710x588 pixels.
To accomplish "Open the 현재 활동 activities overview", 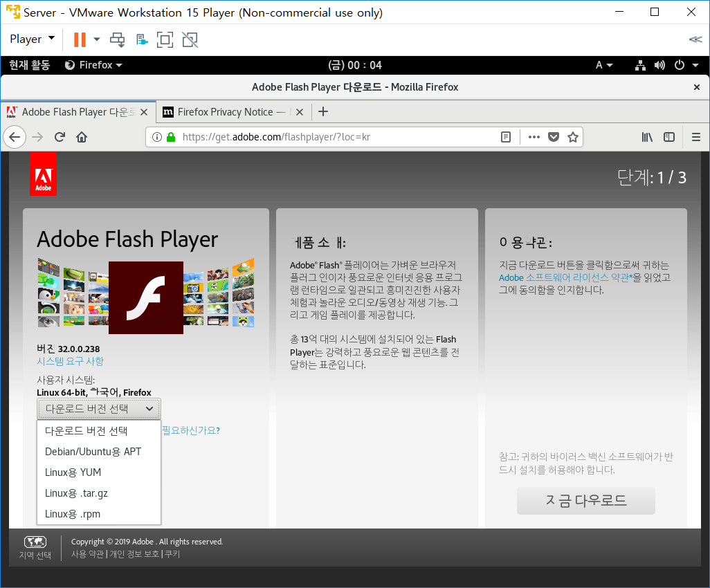I will point(30,65).
